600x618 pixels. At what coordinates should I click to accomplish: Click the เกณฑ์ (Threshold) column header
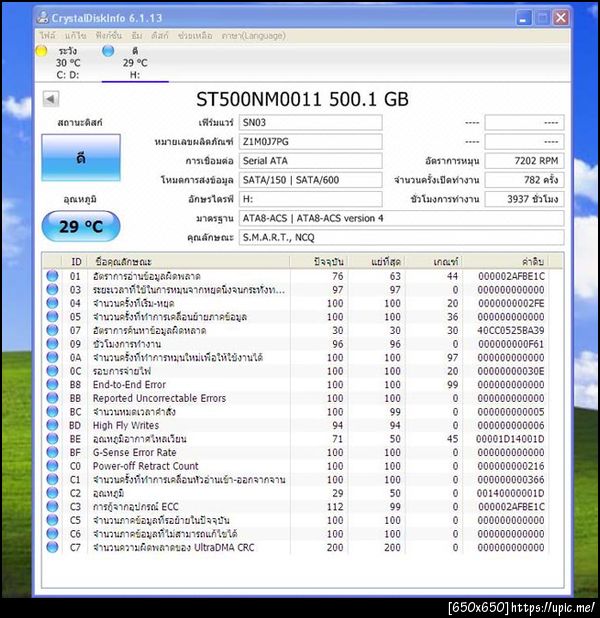[x=434, y=262]
